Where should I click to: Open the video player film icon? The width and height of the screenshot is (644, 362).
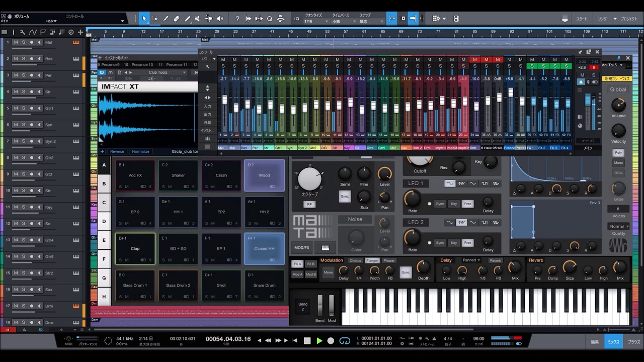pyautogui.click(x=456, y=19)
